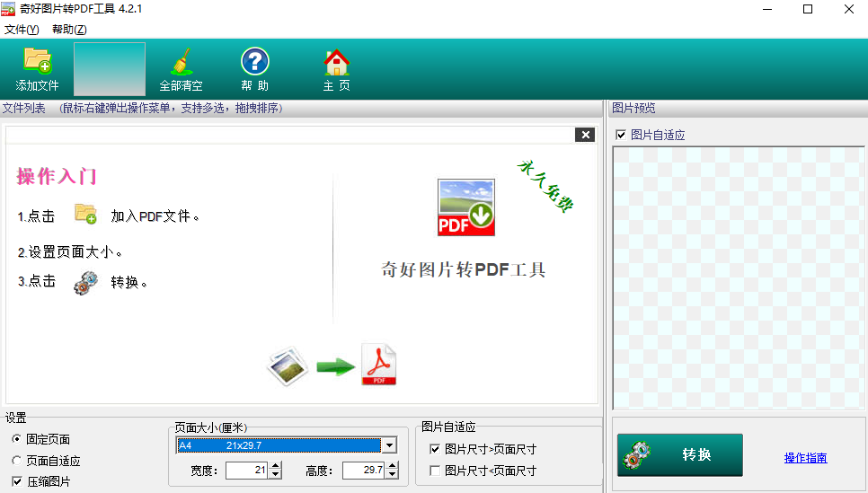Click the 全部清空 broom icon
Viewport: 868px width, 493px height.
click(x=181, y=62)
